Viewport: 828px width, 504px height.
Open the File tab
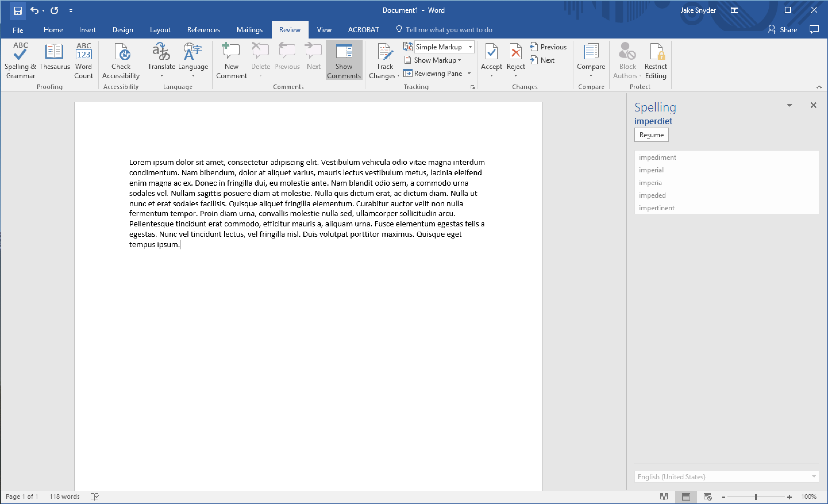pos(18,30)
